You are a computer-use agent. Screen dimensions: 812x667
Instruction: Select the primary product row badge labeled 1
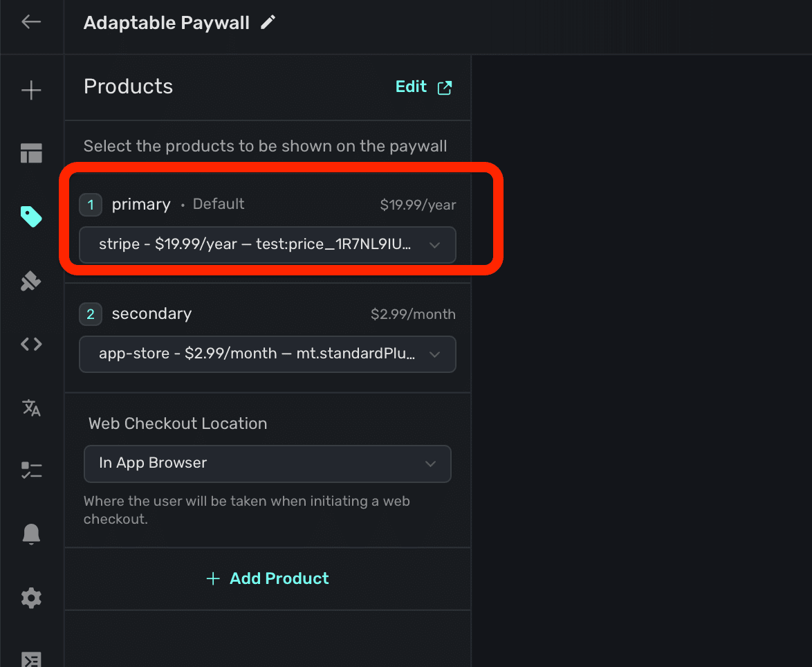(x=91, y=204)
